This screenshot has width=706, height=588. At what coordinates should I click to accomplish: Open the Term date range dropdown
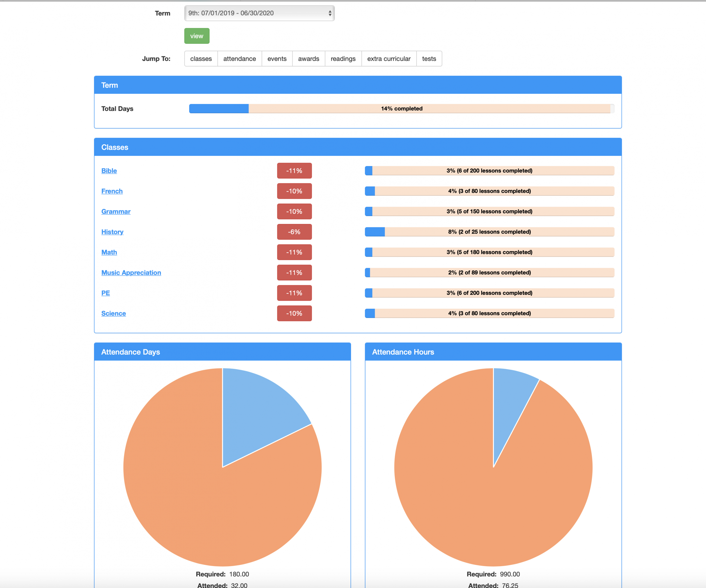point(259,13)
